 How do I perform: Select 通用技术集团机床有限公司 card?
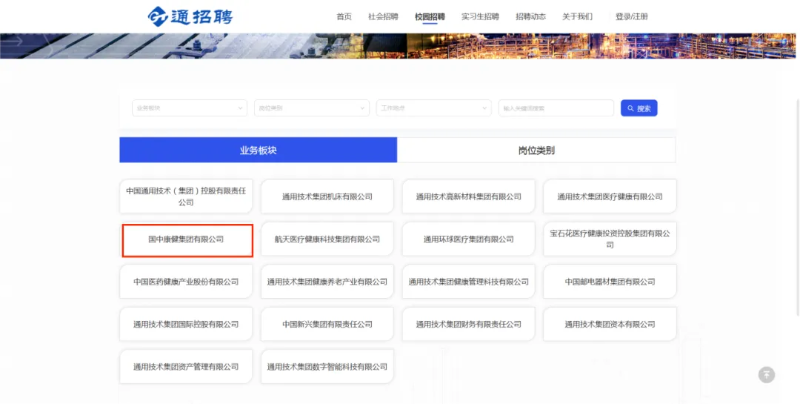pyautogui.click(x=327, y=197)
